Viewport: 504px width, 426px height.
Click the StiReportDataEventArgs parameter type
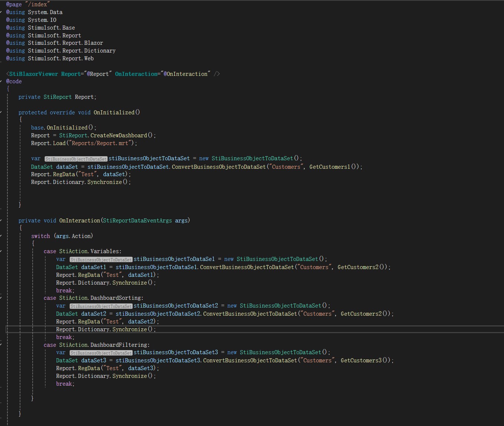137,221
